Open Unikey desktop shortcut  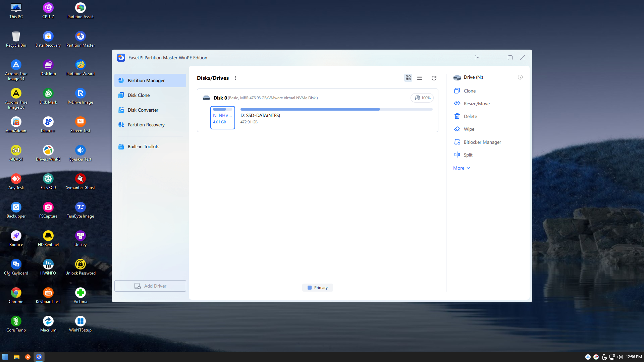click(80, 239)
